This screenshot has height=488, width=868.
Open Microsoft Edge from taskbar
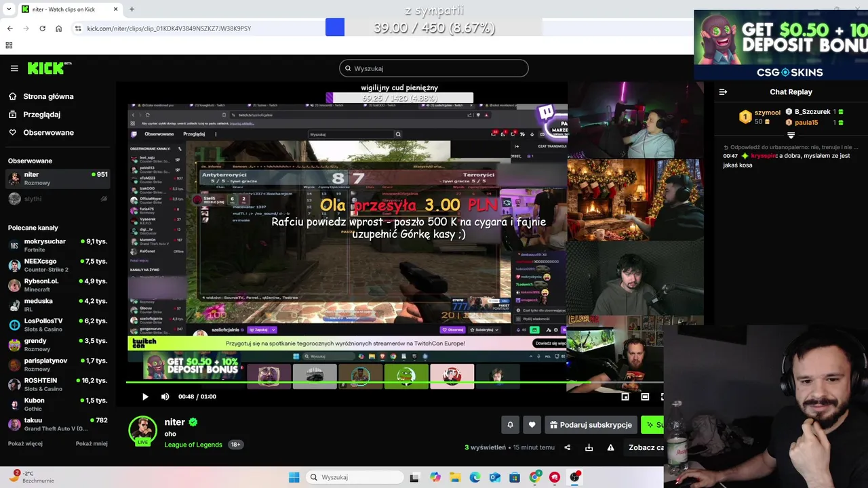pos(475,477)
